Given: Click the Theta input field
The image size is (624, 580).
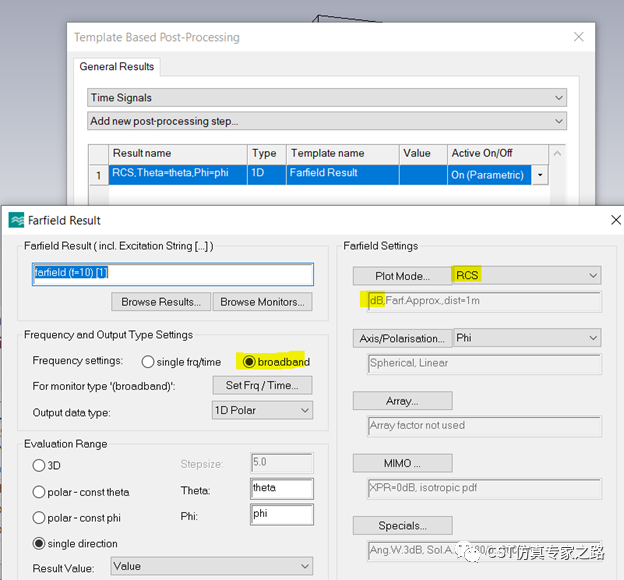Looking at the screenshot, I should click(x=282, y=489).
